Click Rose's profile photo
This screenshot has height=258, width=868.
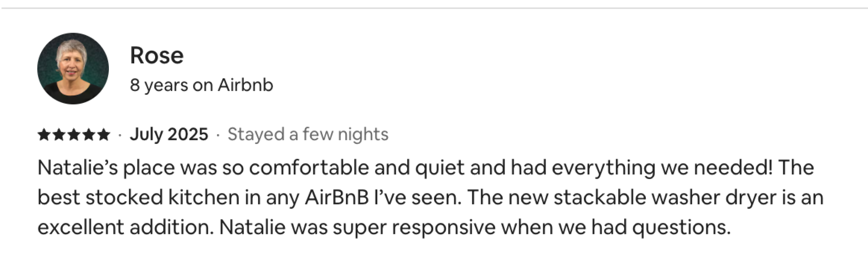(73, 69)
